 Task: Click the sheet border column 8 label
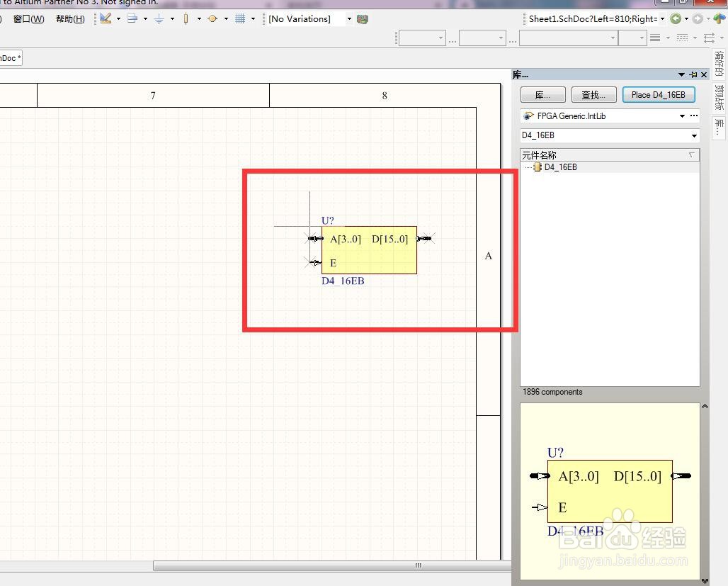(385, 96)
